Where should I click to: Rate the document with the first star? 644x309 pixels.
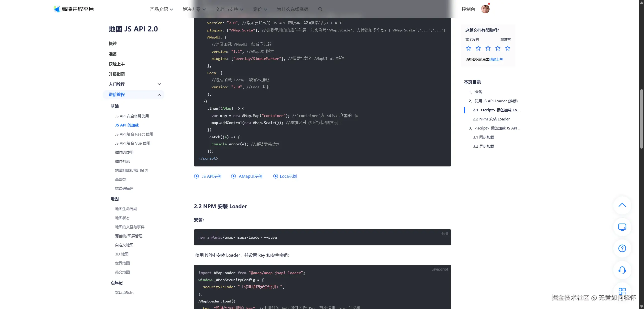point(468,48)
